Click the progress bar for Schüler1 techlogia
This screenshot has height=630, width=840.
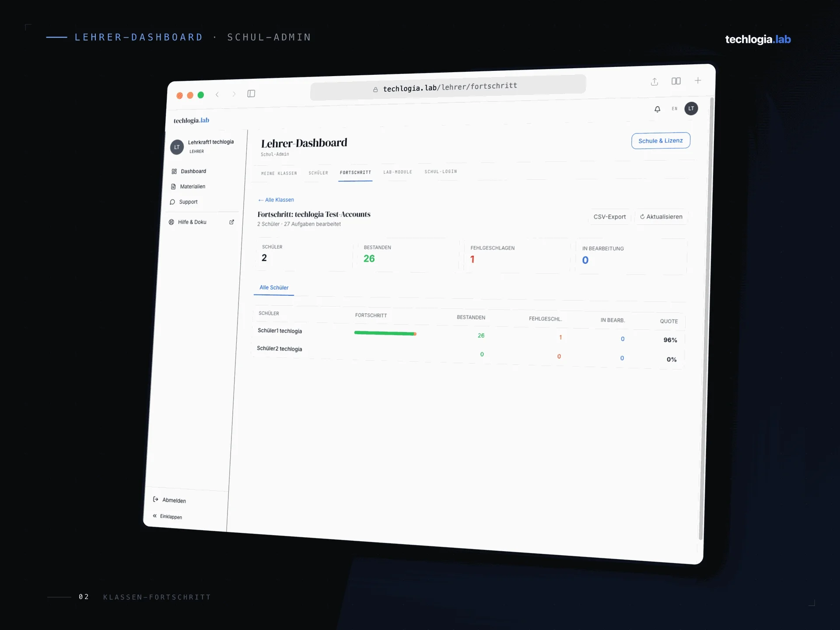pyautogui.click(x=385, y=333)
